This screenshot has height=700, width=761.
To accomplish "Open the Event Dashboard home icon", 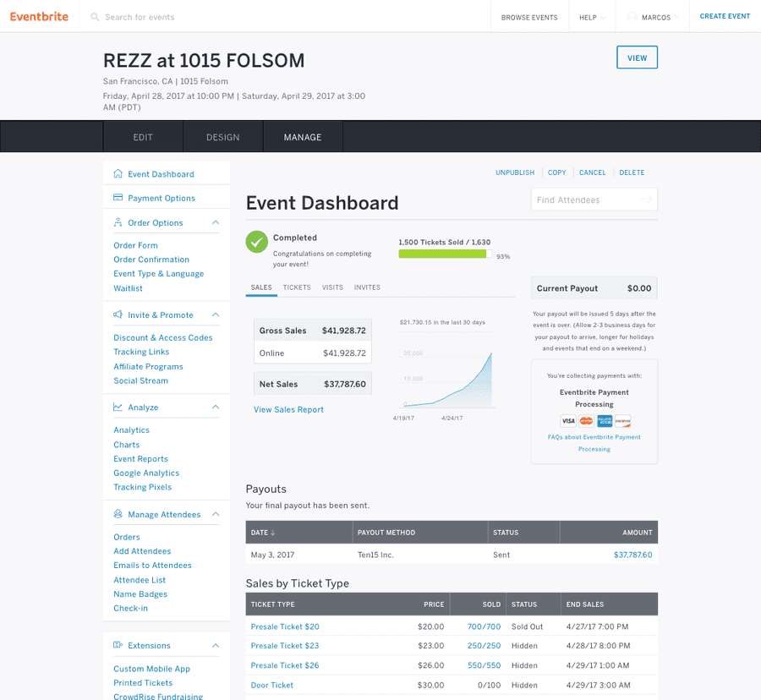I will [119, 172].
